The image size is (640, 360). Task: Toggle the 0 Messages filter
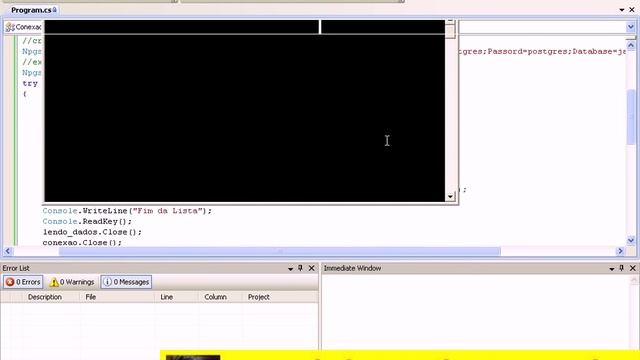126,282
